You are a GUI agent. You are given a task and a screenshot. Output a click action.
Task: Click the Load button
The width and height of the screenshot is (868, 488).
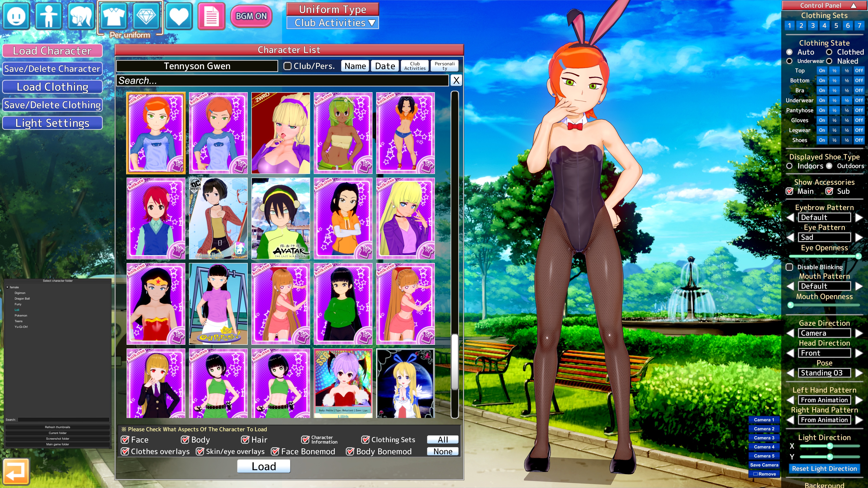(x=264, y=467)
